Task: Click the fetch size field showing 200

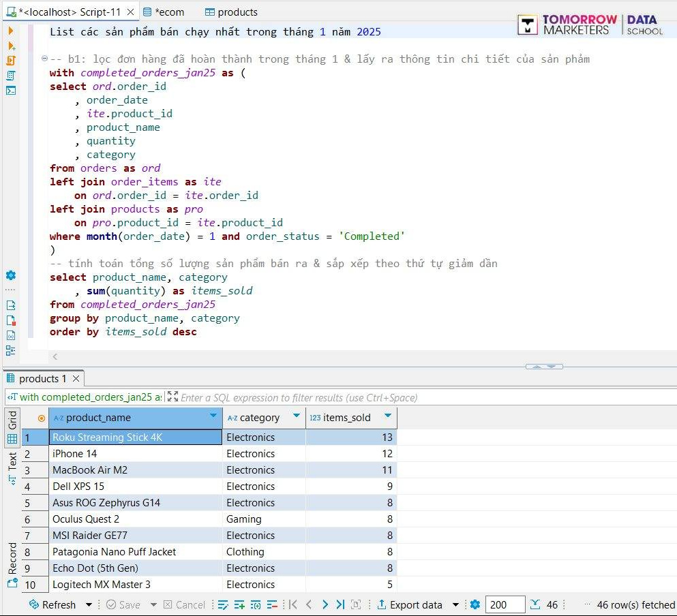Action: 505,604
